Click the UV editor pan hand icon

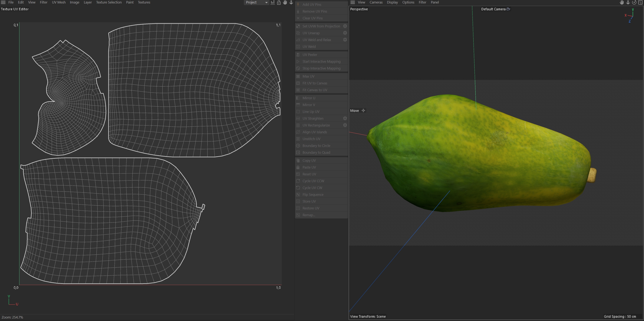(285, 2)
